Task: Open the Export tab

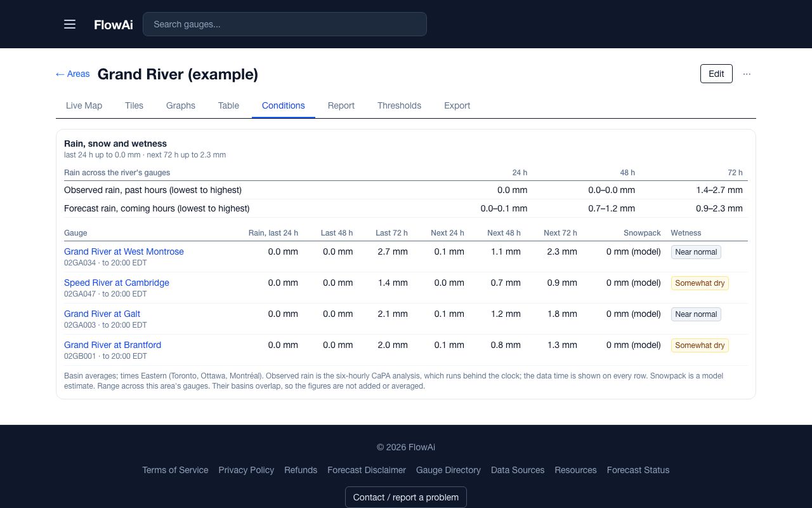Action: click(x=457, y=105)
